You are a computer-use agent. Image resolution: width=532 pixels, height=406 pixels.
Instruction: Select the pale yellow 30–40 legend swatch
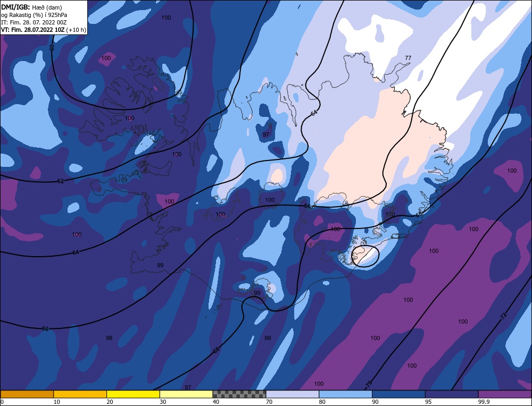pos(186,394)
